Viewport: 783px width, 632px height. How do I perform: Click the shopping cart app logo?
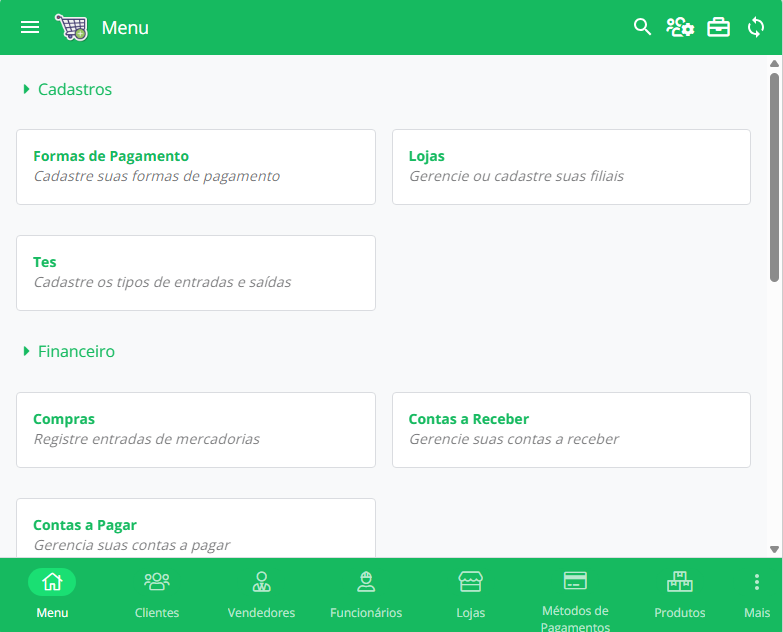(x=71, y=27)
